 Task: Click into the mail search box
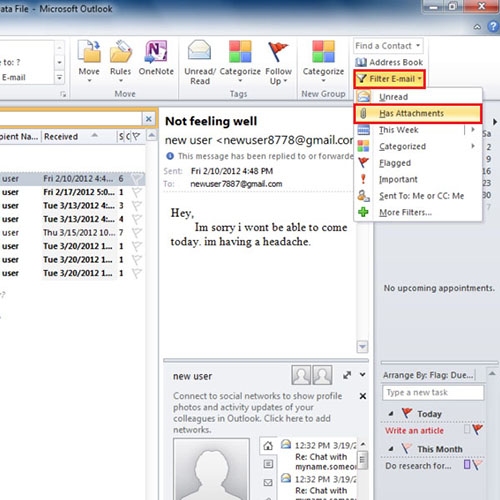coord(71,119)
